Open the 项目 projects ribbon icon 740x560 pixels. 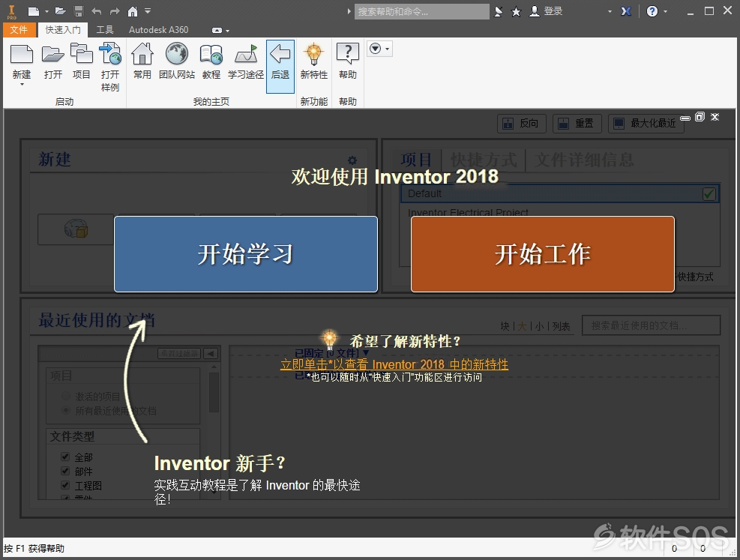(x=81, y=54)
